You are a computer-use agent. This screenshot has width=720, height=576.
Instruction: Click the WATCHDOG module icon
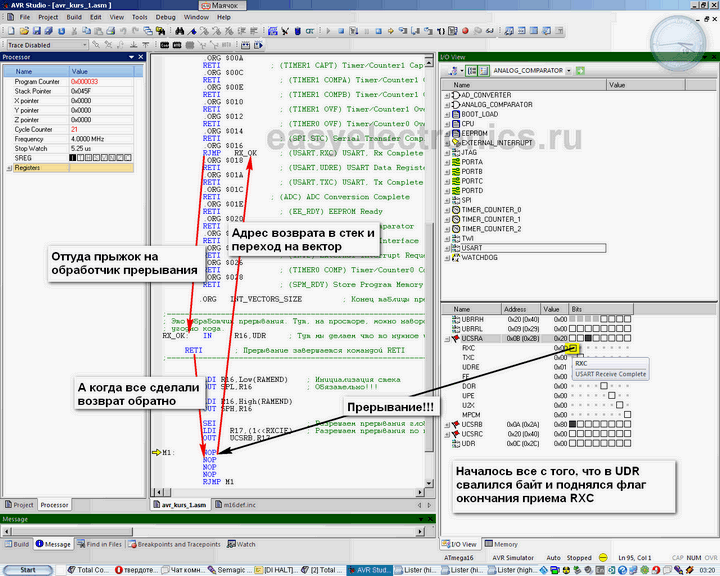tap(456, 257)
